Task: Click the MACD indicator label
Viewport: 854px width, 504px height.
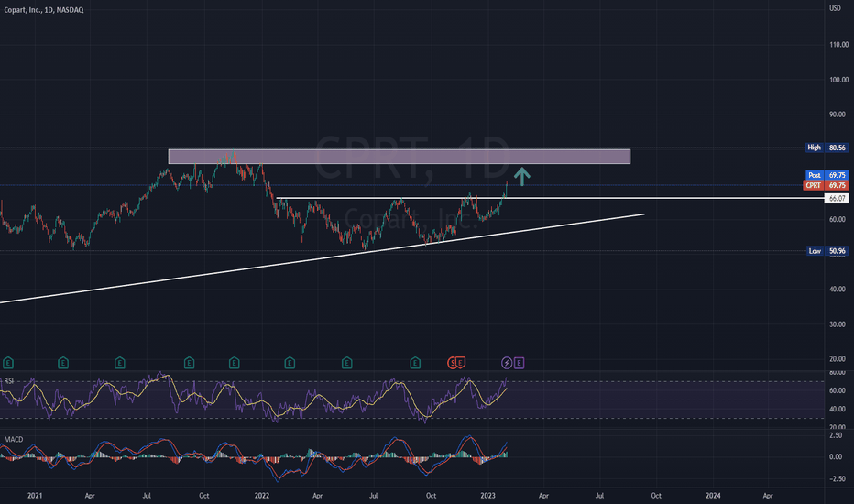Action: [14, 439]
